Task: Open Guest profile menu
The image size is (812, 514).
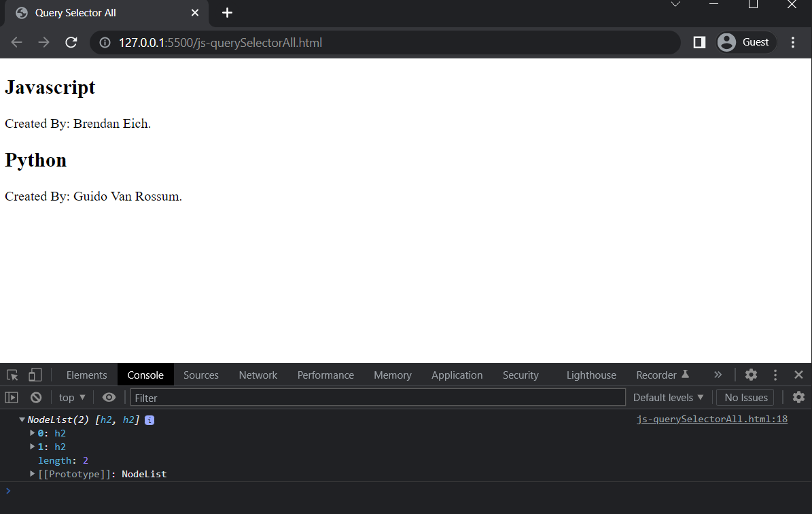Action: click(745, 42)
